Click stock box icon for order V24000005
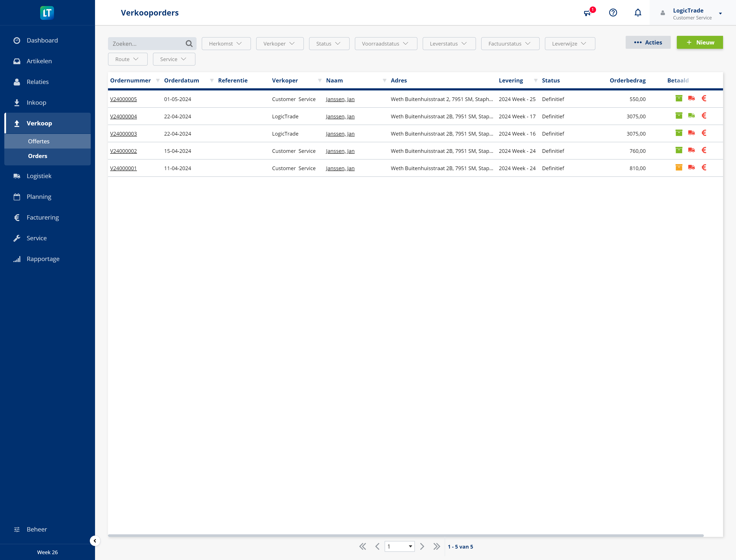The image size is (736, 560). click(679, 98)
